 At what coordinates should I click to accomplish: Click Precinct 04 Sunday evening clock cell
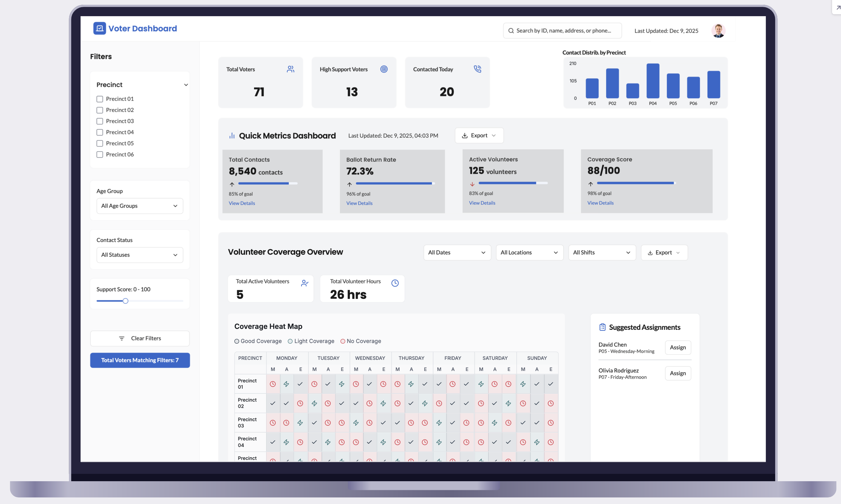coord(551,442)
